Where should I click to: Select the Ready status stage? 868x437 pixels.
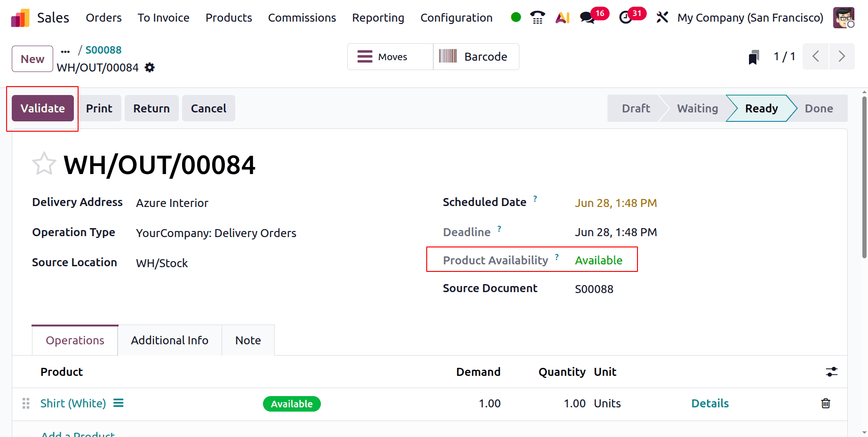coord(761,108)
